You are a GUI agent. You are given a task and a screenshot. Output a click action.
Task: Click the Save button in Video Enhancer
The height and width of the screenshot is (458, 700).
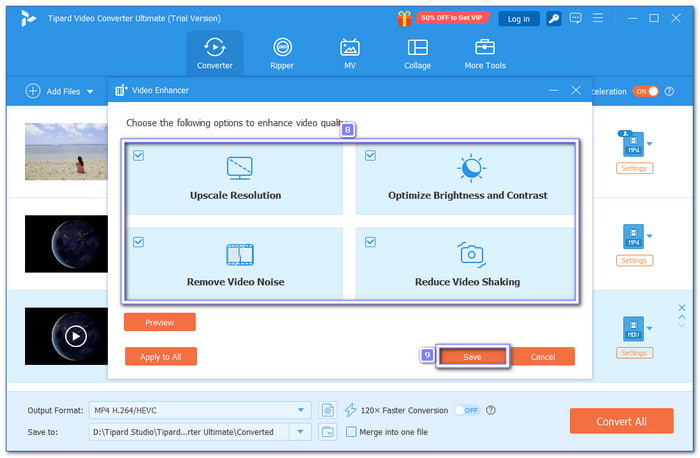472,357
